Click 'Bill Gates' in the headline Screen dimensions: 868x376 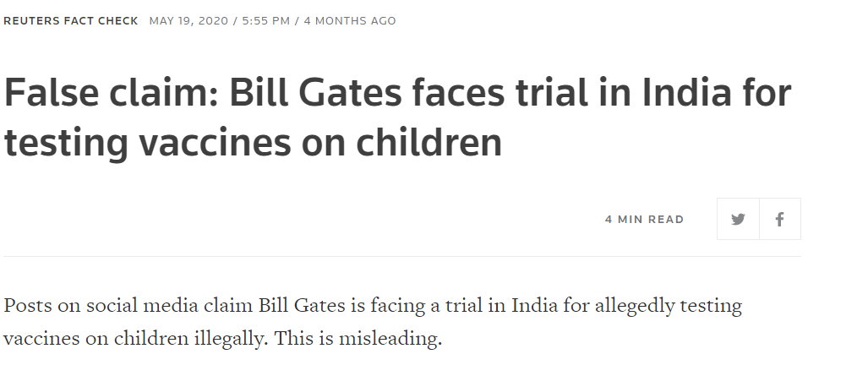pyautogui.click(x=315, y=92)
